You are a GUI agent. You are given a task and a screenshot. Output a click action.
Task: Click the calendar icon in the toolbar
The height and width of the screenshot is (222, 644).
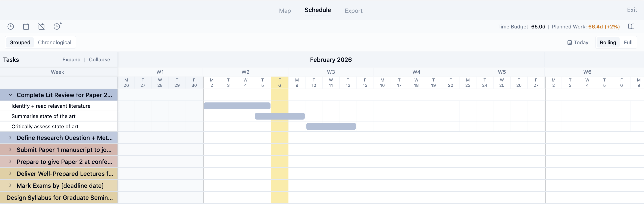[26, 27]
